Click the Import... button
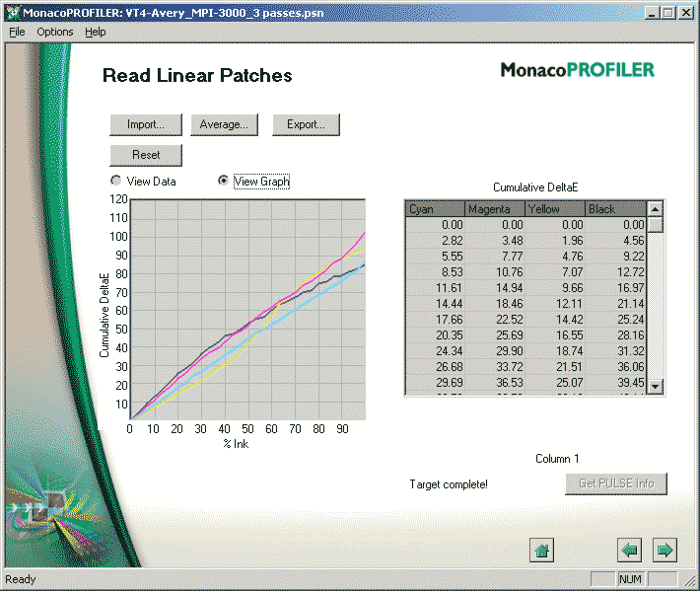Screen dimensions: 700x591 (x=146, y=124)
